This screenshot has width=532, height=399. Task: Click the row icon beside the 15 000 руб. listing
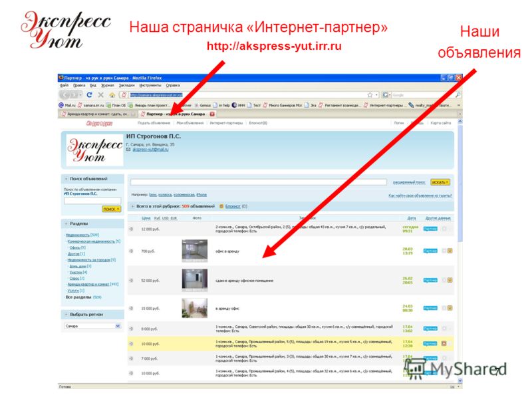(131, 309)
